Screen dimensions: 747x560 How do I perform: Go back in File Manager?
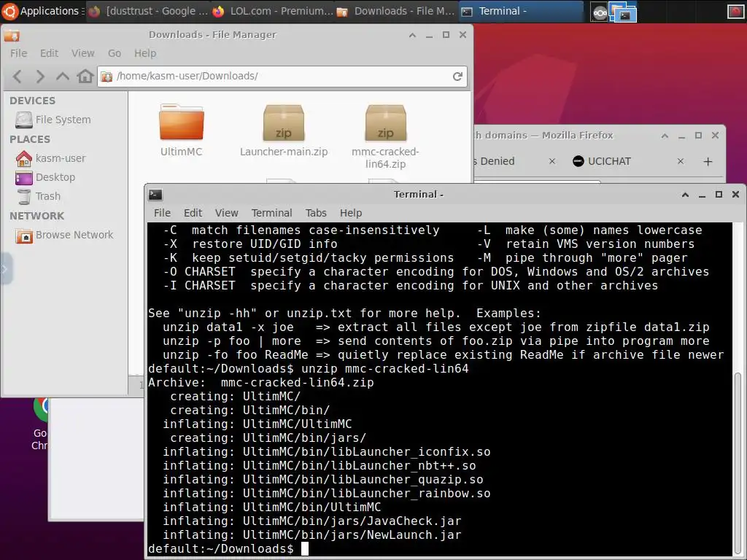[18, 76]
